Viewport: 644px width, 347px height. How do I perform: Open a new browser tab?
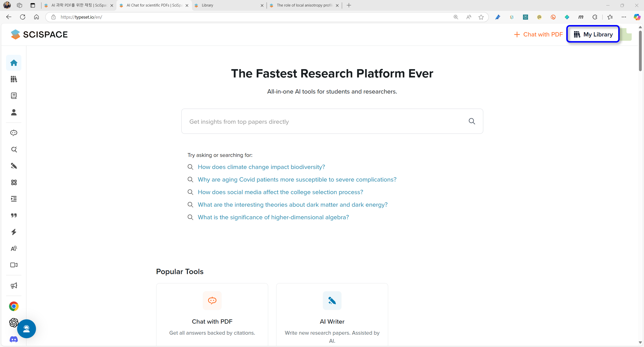(x=349, y=5)
